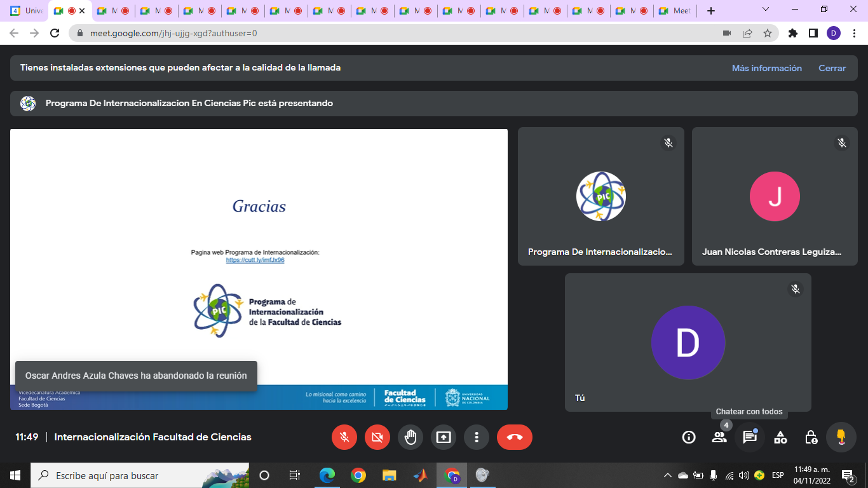Open the meeting details info icon
This screenshot has width=868, height=488.
pos(688,437)
